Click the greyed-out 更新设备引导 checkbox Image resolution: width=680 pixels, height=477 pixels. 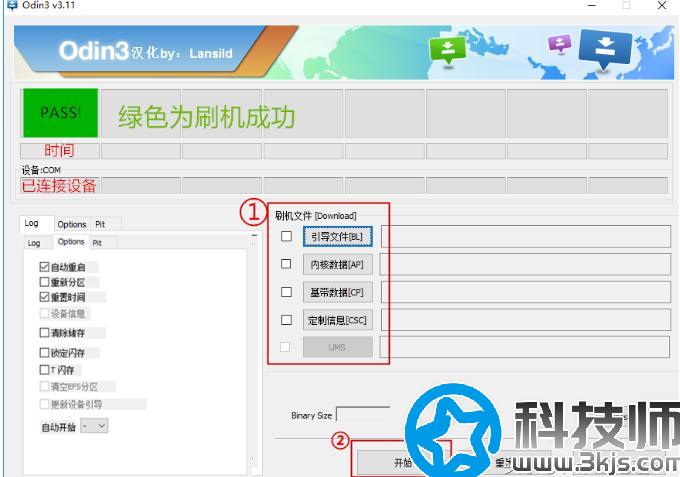(x=44, y=404)
